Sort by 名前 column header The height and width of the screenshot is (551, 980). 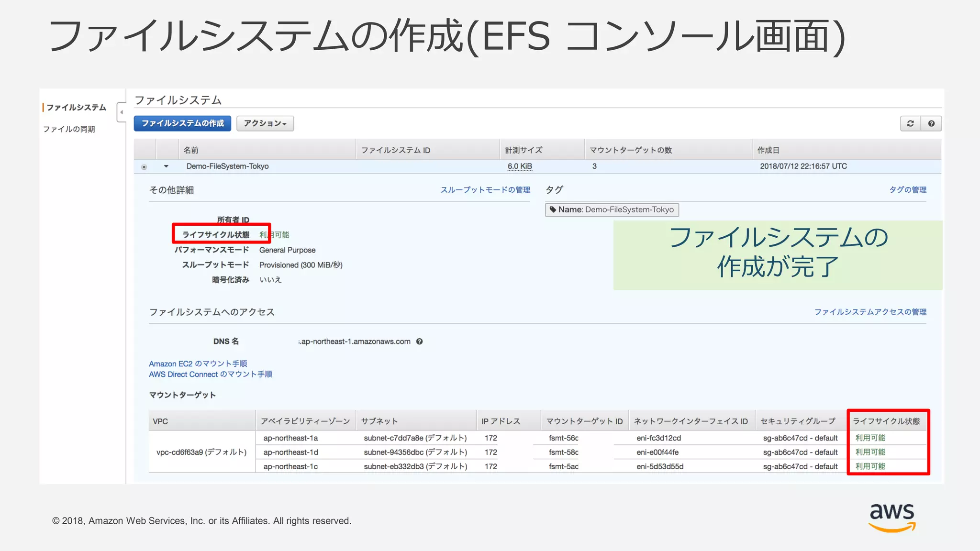point(267,150)
